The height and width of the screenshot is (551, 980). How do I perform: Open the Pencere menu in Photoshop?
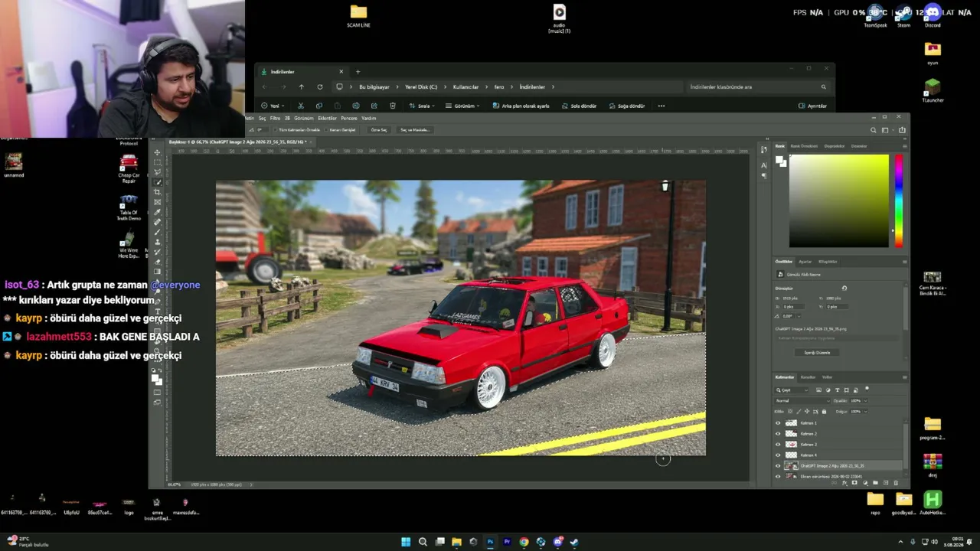point(349,119)
